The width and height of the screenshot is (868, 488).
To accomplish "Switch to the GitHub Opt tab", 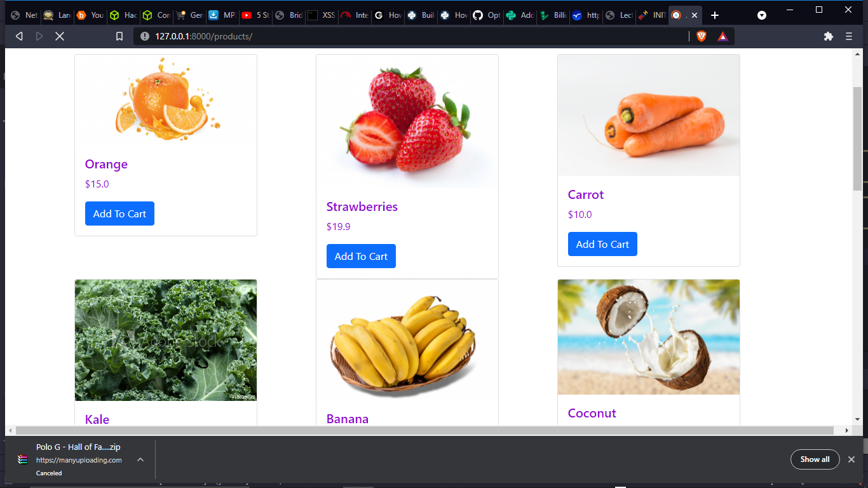I will (487, 15).
